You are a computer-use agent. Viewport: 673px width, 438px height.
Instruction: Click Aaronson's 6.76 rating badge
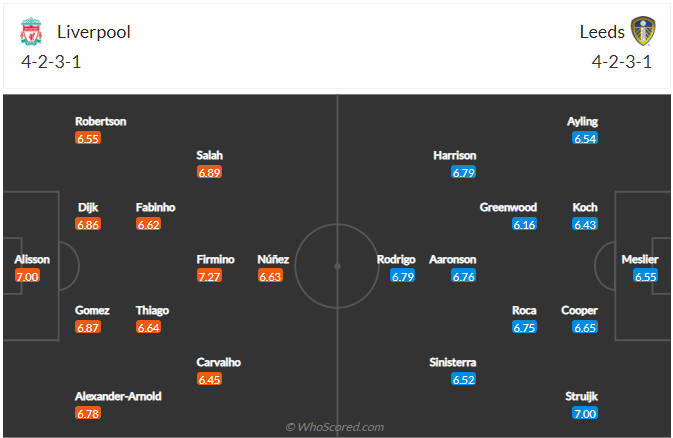pos(463,276)
